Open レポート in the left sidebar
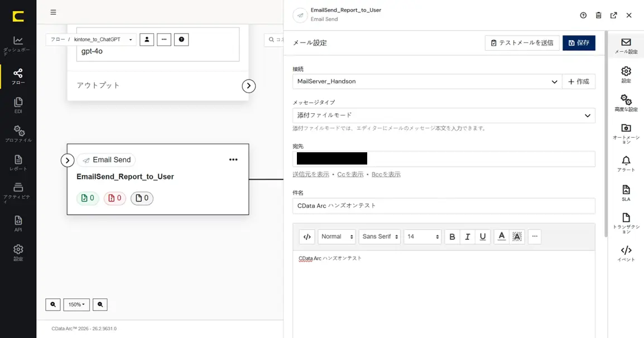The width and height of the screenshot is (644, 338). click(18, 163)
